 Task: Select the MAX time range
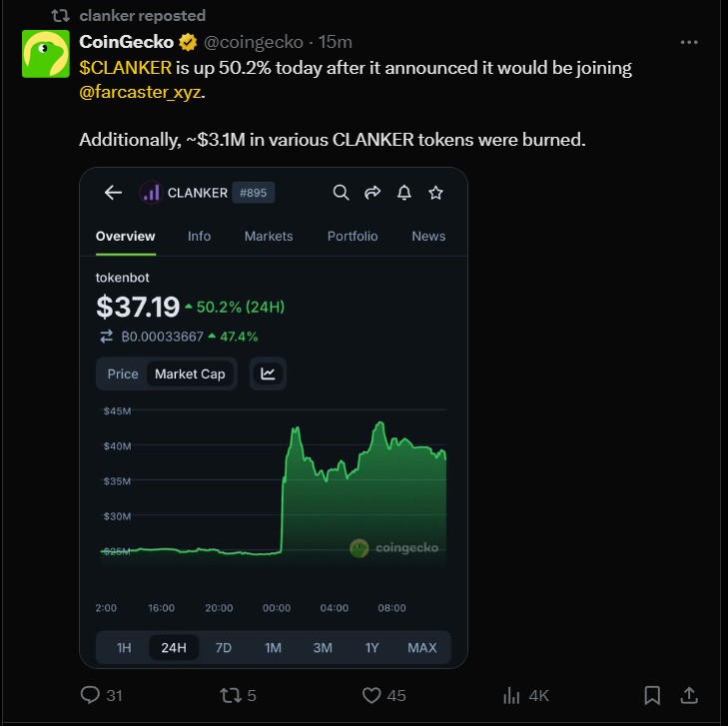pyautogui.click(x=421, y=647)
